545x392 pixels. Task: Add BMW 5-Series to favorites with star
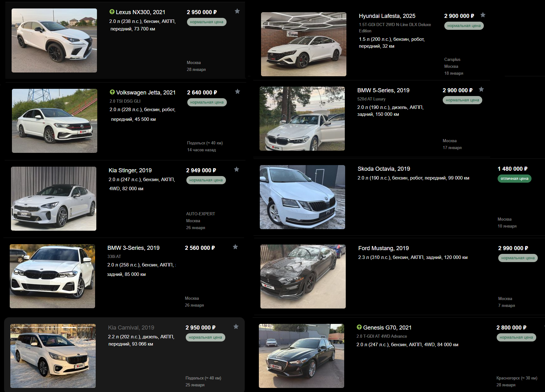click(x=481, y=89)
